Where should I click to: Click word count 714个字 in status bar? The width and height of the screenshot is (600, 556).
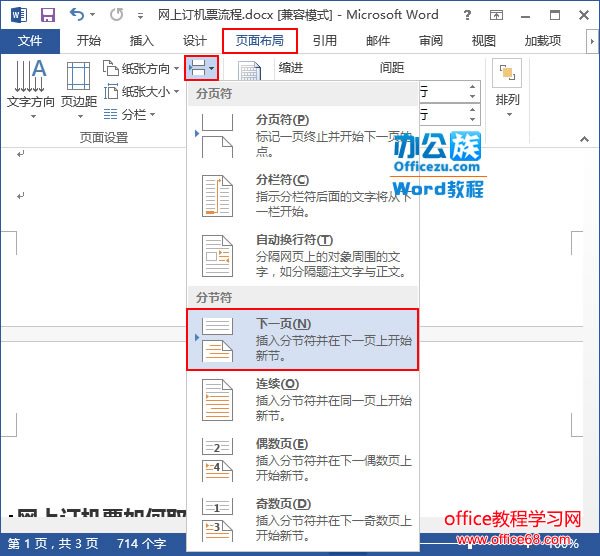(141, 543)
